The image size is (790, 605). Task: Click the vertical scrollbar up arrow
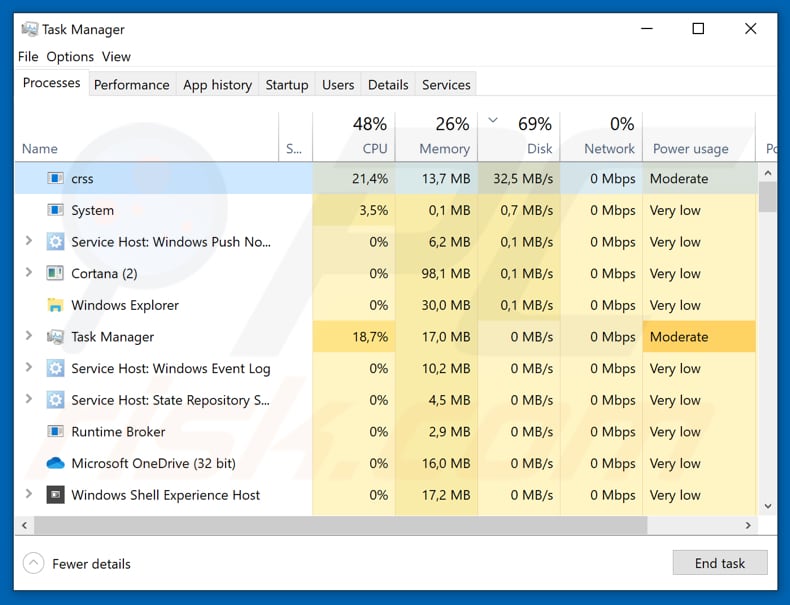coord(767,173)
